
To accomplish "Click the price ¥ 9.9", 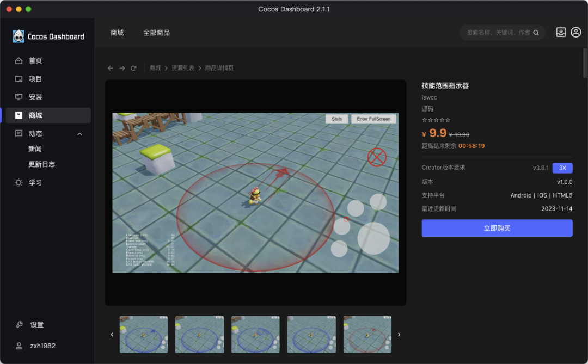I will click(434, 133).
